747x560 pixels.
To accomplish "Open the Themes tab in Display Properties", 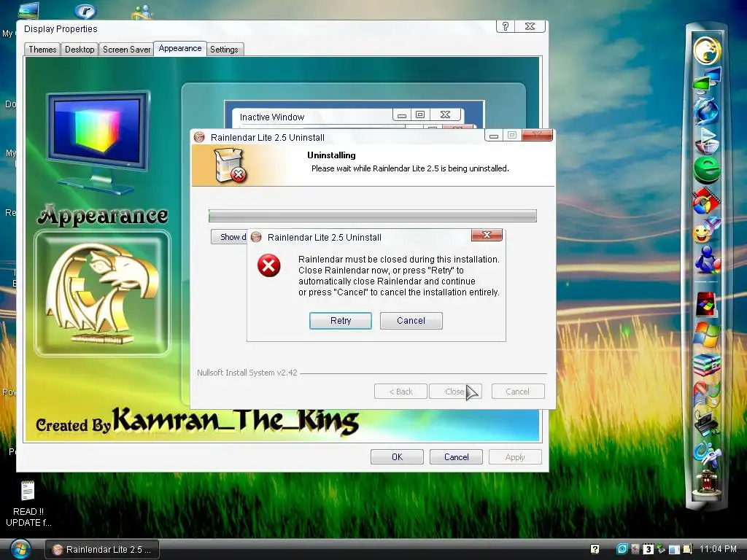I will [x=42, y=50].
